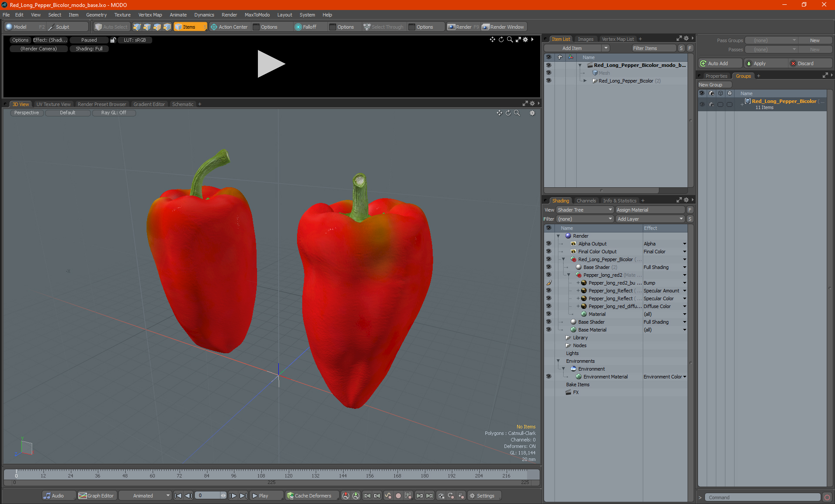Toggle visibility of Pepper_long_red2 material group
This screenshot has height=504, width=835.
point(548,275)
